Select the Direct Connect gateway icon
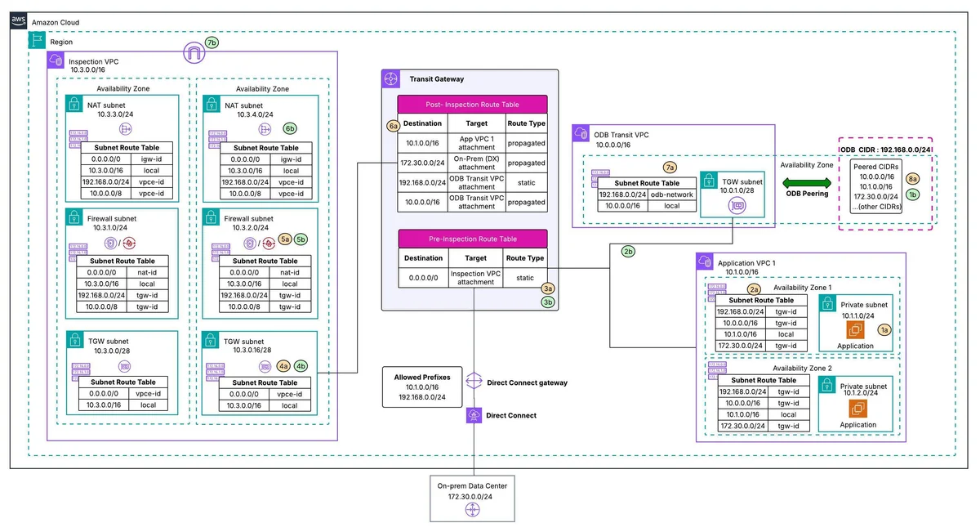The width and height of the screenshot is (980, 532). 474,382
